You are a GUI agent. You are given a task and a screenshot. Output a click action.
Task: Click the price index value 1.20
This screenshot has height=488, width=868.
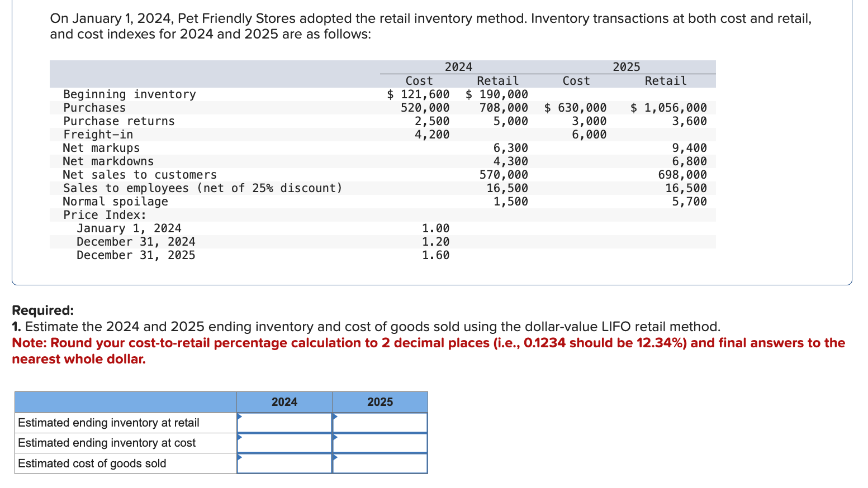(x=435, y=242)
